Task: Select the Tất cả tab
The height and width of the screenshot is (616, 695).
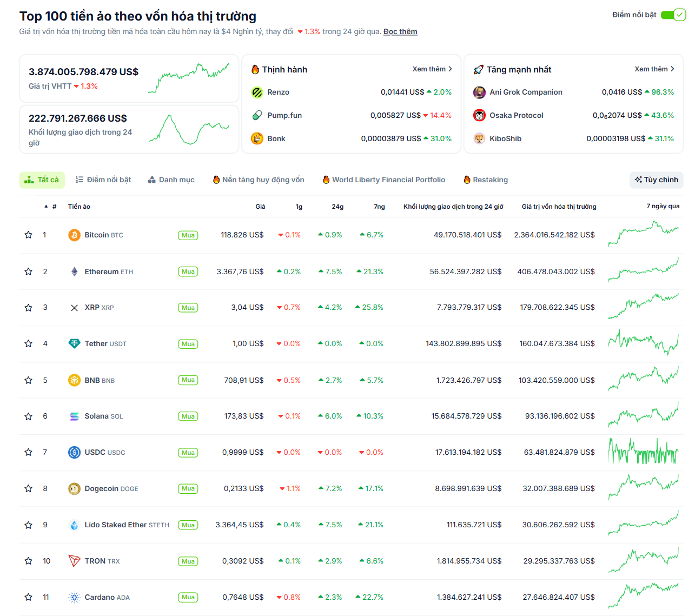Action: point(42,180)
